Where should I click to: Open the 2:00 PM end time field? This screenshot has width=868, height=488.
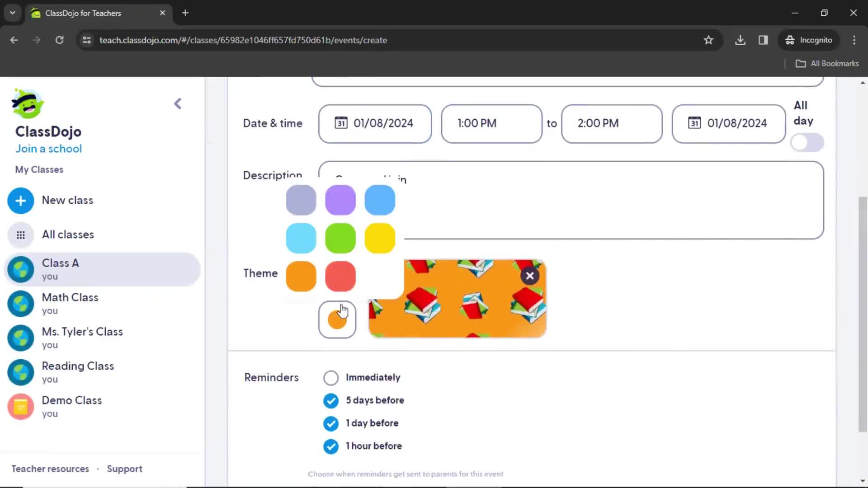612,123
